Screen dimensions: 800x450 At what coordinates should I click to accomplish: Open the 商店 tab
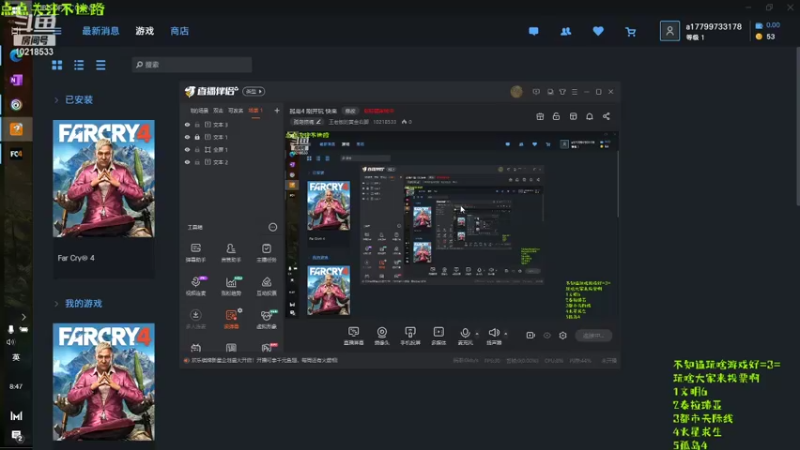[180, 31]
